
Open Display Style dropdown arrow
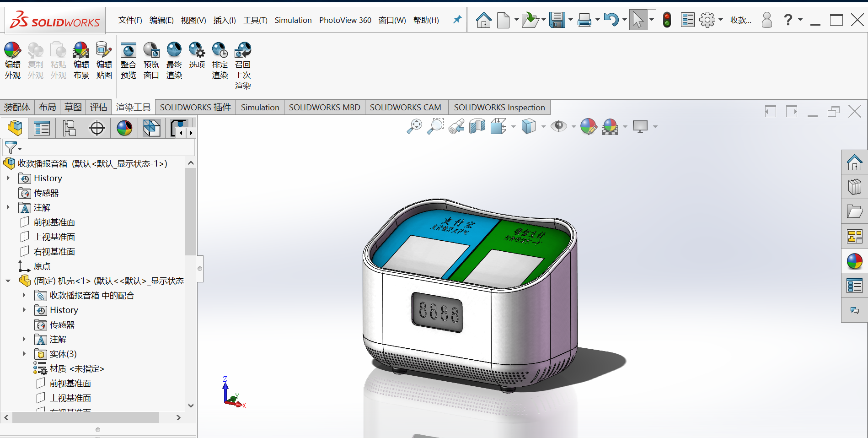[543, 127]
